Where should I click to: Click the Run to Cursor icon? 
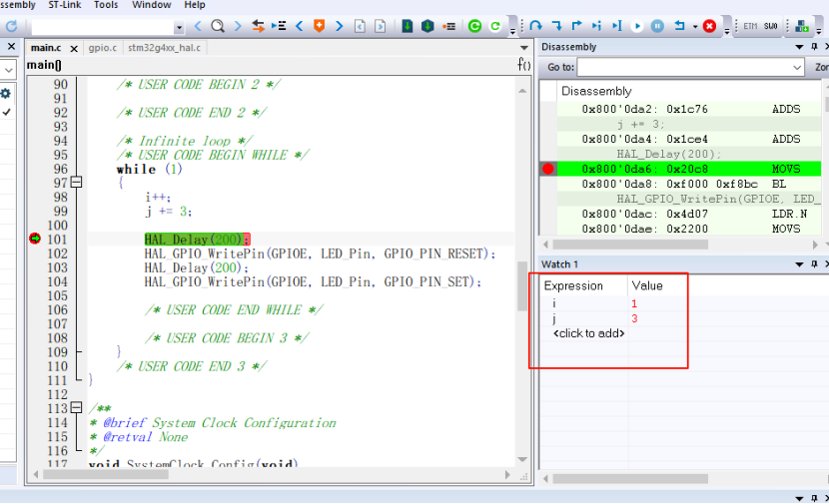pyautogui.click(x=617, y=26)
